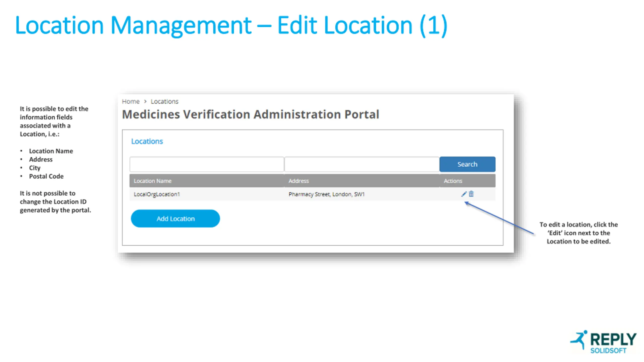644x362 pixels.
Task: Open the Locations breadcrumb link
Action: pos(164,101)
